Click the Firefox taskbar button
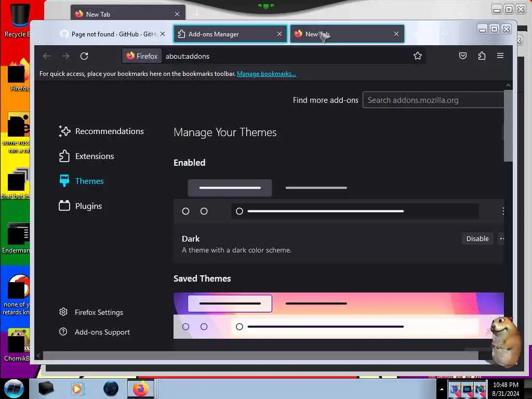Image resolution: width=532 pixels, height=399 pixels. tap(141, 389)
